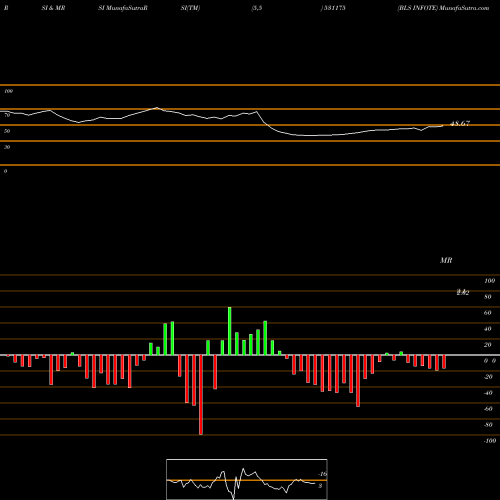Click the 50 level label on RSI axis
The height and width of the screenshot is (500, 500).
(7, 131)
